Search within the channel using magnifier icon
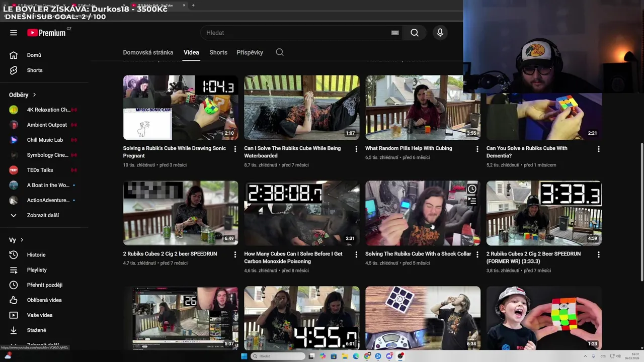This screenshot has height=362, width=644. tap(280, 52)
